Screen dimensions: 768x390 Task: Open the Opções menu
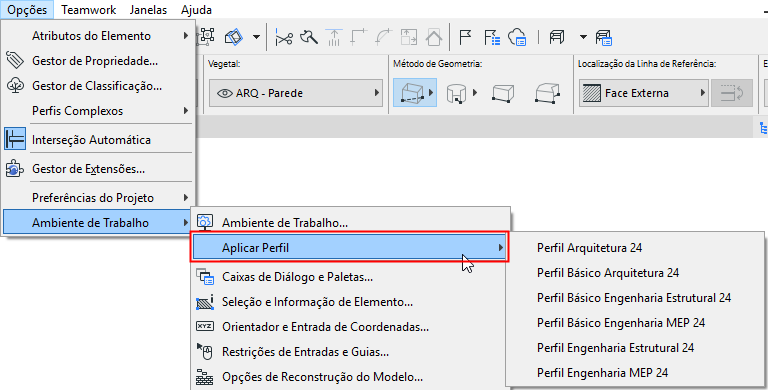27,10
